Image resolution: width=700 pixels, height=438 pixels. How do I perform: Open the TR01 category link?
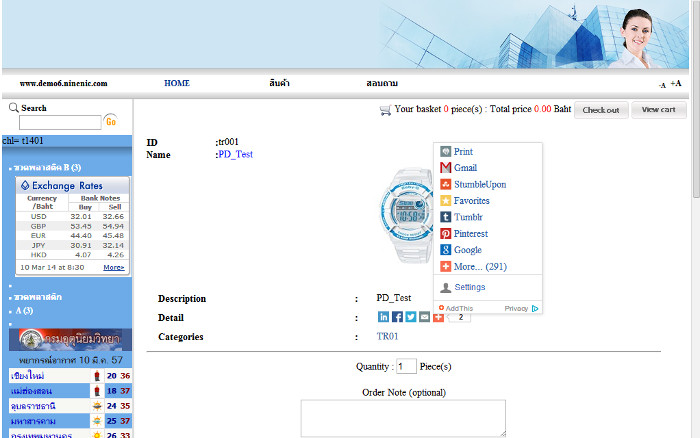pos(388,337)
